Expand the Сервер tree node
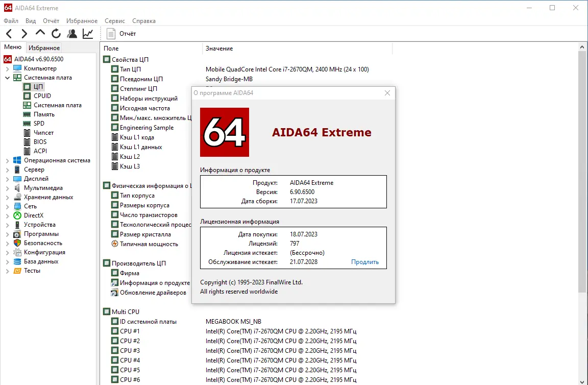The image size is (588, 385). click(x=7, y=170)
